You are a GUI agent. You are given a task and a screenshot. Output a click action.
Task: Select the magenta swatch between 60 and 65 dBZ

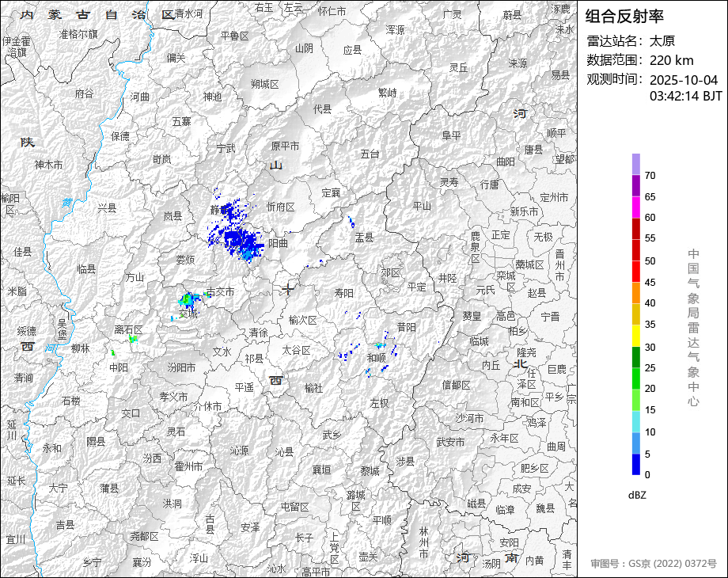635,207
